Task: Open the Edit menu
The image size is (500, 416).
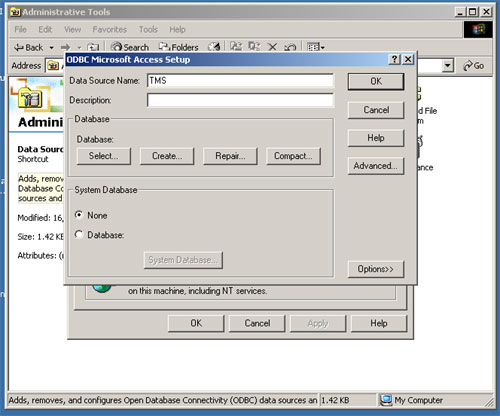Action: (45, 29)
